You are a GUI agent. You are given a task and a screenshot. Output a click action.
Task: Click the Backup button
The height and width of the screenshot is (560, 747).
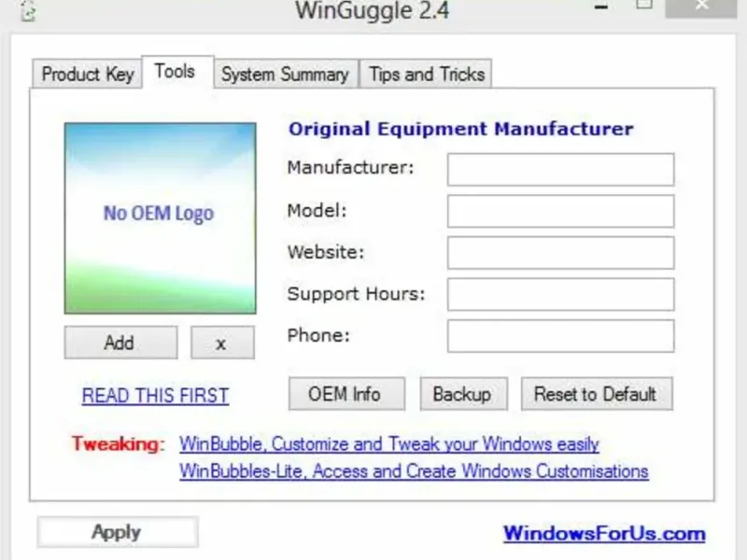(463, 394)
